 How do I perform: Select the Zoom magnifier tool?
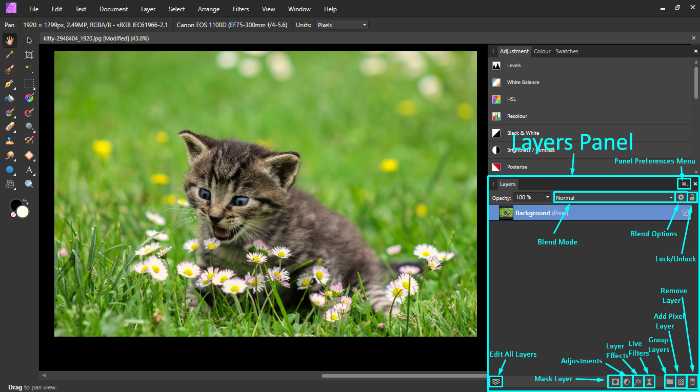(x=29, y=184)
